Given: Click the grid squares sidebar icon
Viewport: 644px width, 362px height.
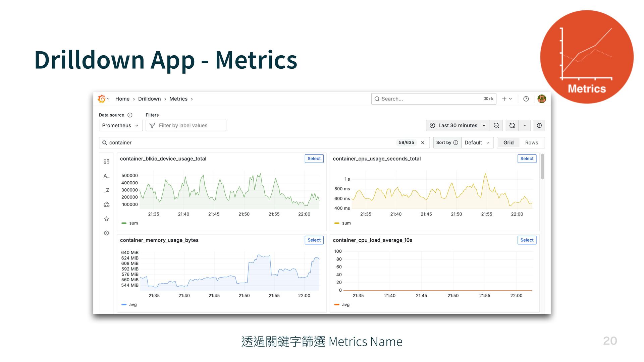Looking at the screenshot, I should click(x=106, y=162).
